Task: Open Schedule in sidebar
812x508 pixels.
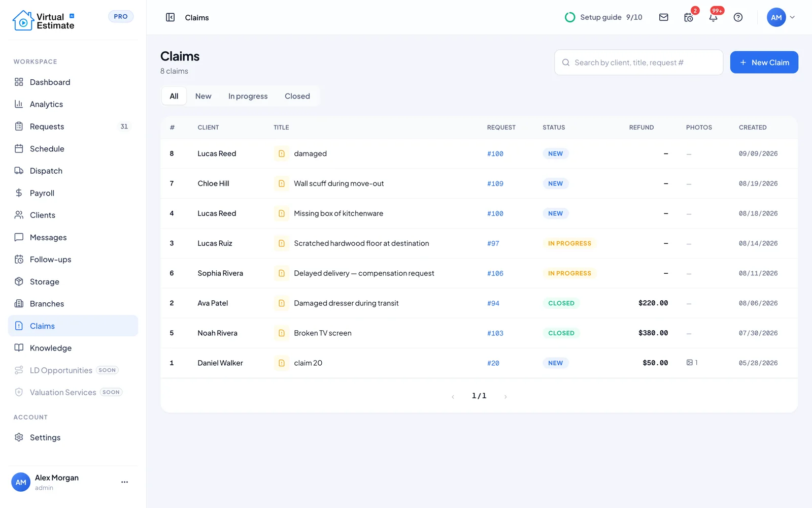Action: [73, 149]
